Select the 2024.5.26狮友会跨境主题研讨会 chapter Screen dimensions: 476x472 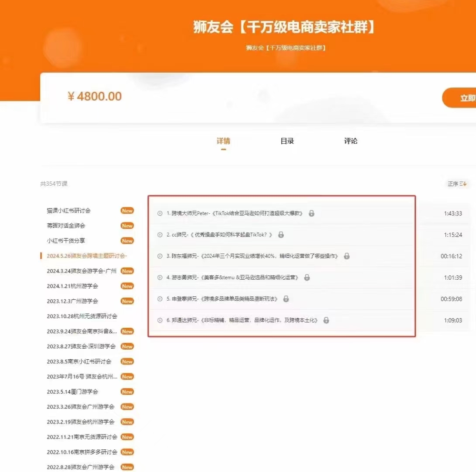pyautogui.click(x=87, y=256)
